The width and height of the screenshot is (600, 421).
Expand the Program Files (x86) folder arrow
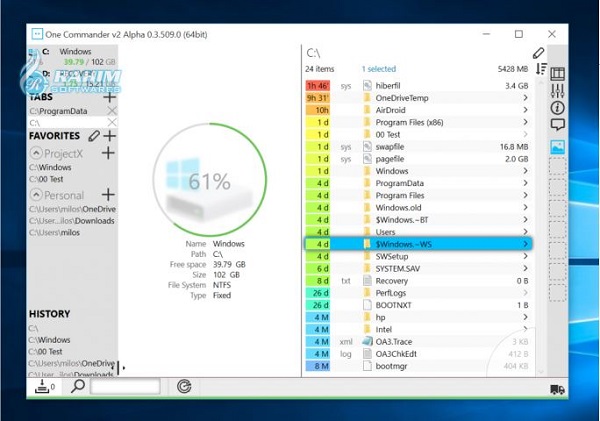pos(525,122)
